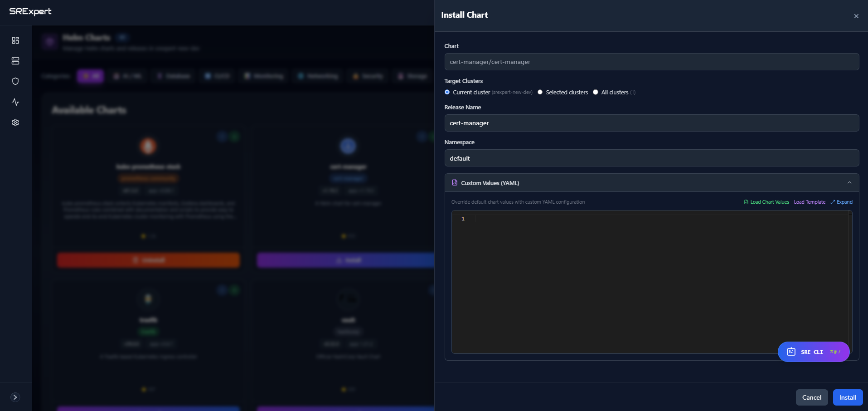Click the Release Name input field
Screen dimensions: 868x411
pyautogui.click(x=651, y=123)
